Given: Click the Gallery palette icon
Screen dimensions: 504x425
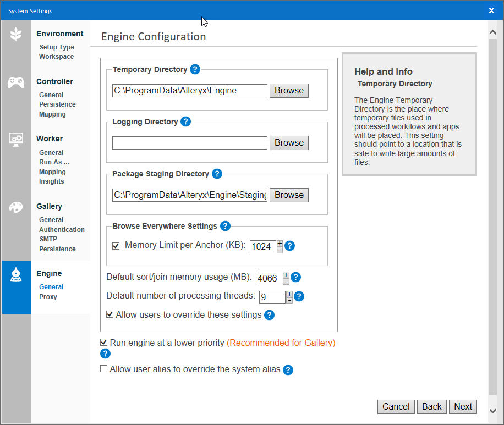Looking at the screenshot, I should pyautogui.click(x=16, y=207).
